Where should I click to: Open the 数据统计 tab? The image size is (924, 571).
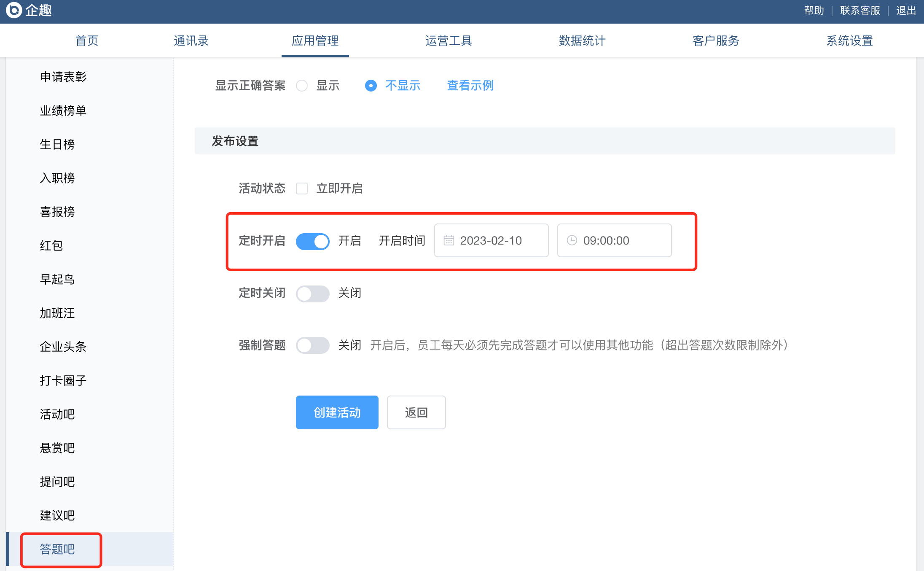tap(582, 41)
